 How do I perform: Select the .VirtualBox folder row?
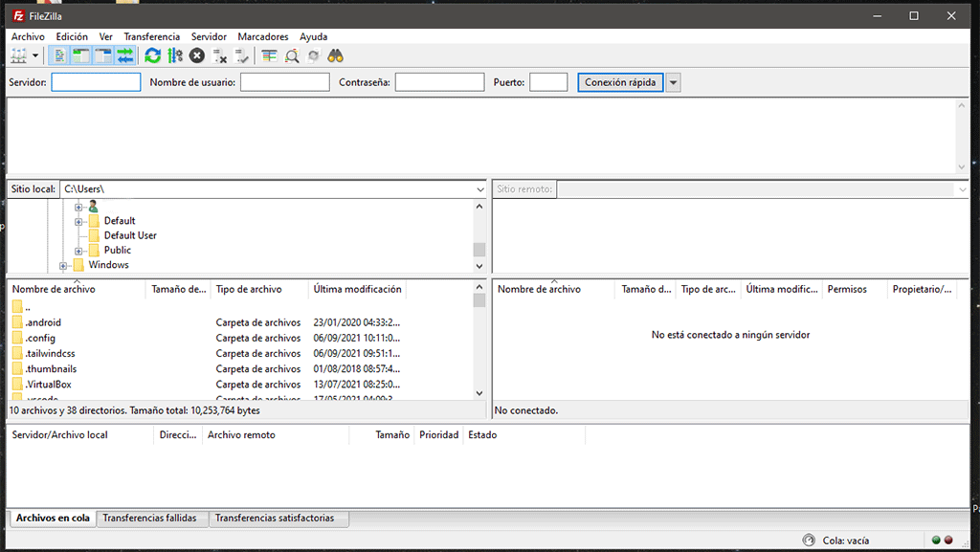(x=240, y=385)
